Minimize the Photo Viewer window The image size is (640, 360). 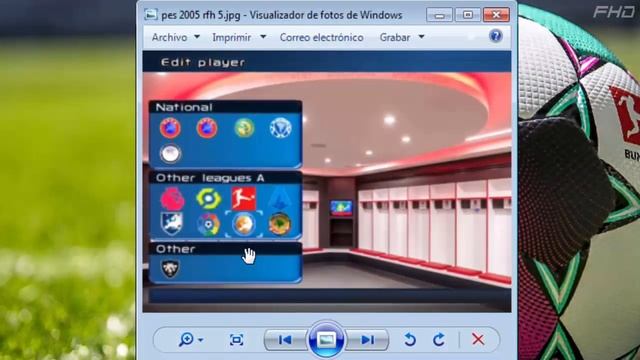point(440,15)
